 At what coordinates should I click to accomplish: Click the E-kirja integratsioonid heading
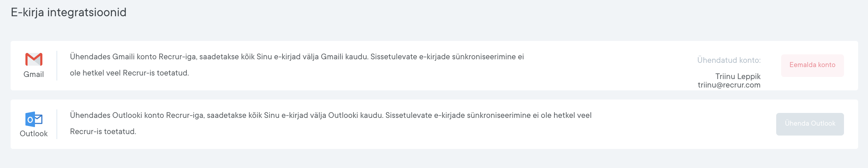pyautogui.click(x=69, y=12)
